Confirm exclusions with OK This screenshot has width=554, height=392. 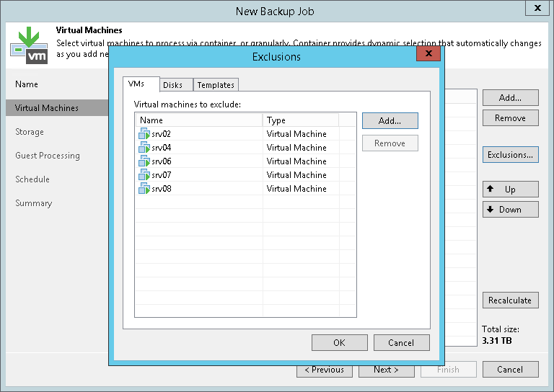tap(340, 342)
